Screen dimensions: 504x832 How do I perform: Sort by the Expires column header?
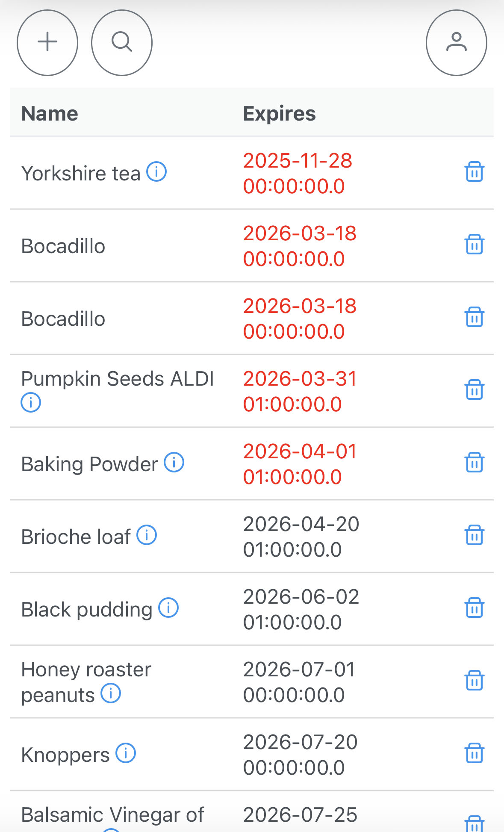pyautogui.click(x=279, y=114)
